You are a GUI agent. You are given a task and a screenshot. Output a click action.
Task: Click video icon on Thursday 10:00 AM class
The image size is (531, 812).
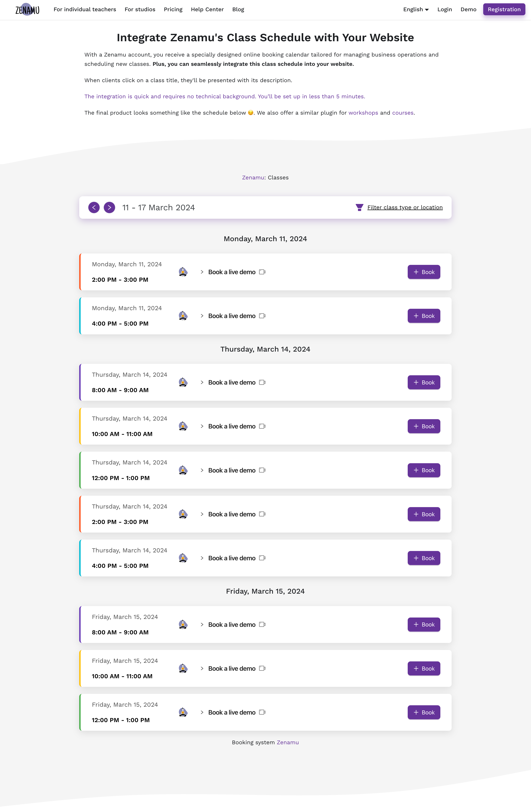coord(262,427)
